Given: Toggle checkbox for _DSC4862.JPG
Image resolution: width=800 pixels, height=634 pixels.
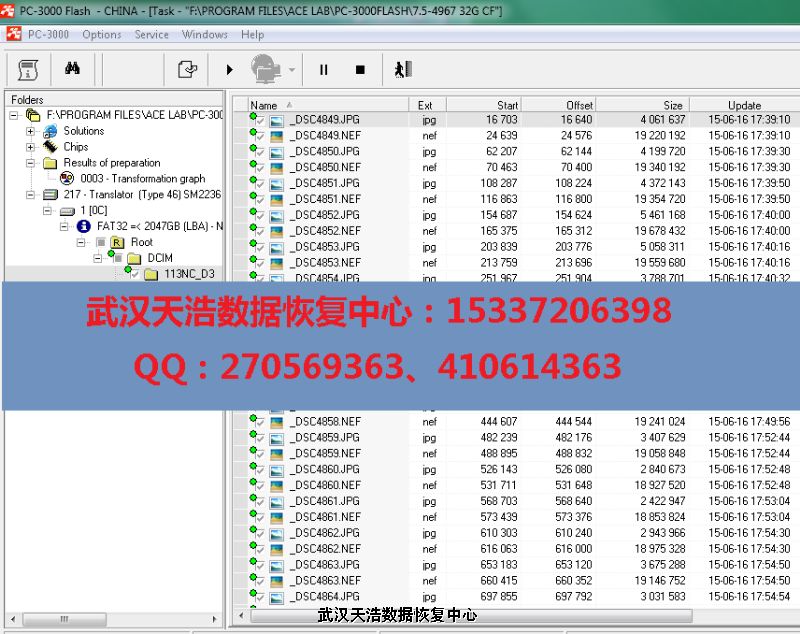Looking at the screenshot, I should (x=258, y=534).
